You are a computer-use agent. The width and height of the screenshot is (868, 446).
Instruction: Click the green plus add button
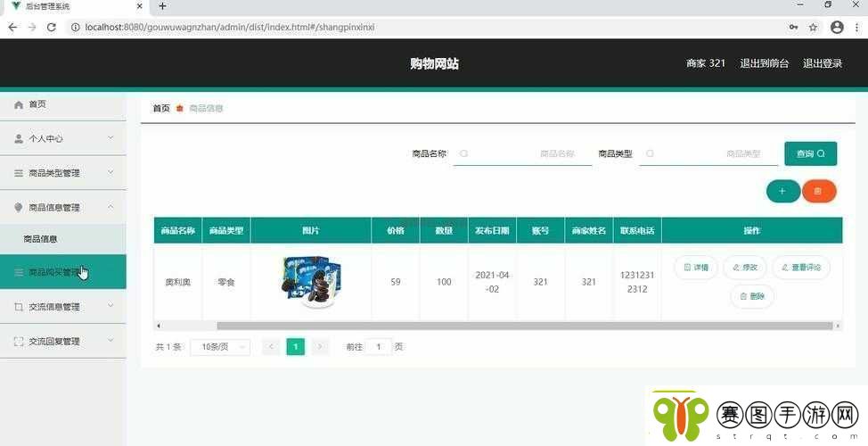[x=782, y=191]
